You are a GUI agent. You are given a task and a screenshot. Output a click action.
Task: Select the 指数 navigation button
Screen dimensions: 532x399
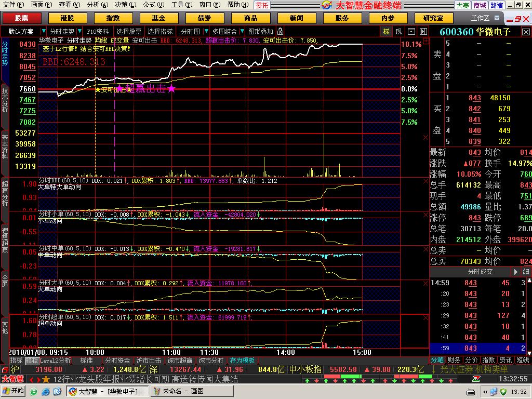pyautogui.click(x=113, y=18)
